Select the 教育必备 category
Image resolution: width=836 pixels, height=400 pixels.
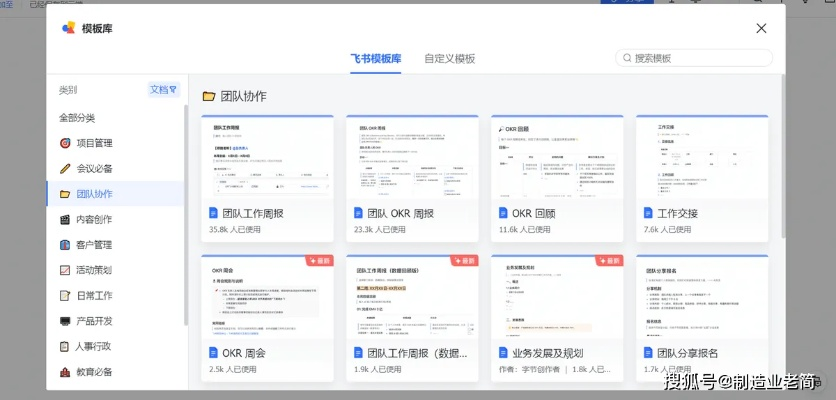click(x=94, y=372)
